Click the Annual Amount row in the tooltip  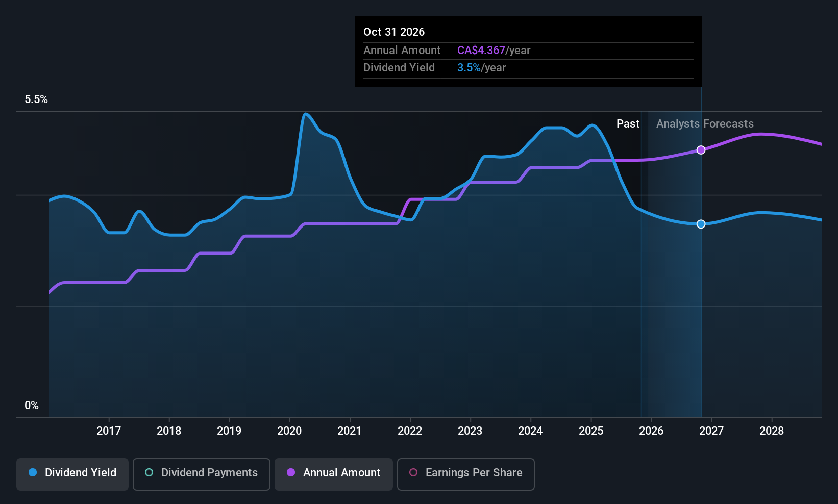(447, 51)
